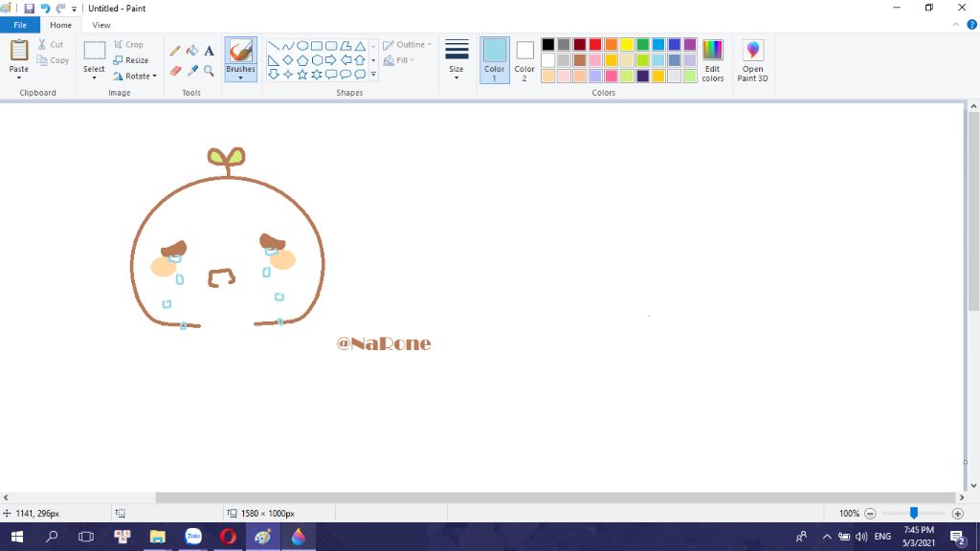The image size is (980, 551).
Task: Pick the yellow color swatch
Action: pyautogui.click(x=627, y=44)
